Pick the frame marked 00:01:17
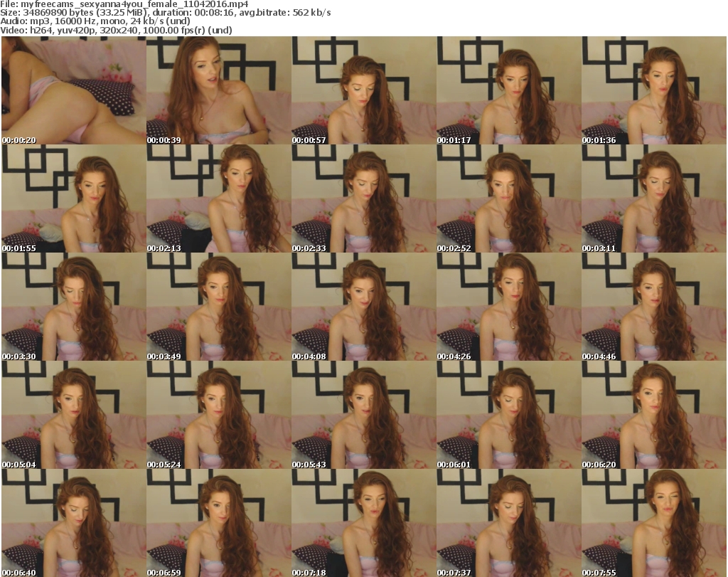 (x=509, y=90)
